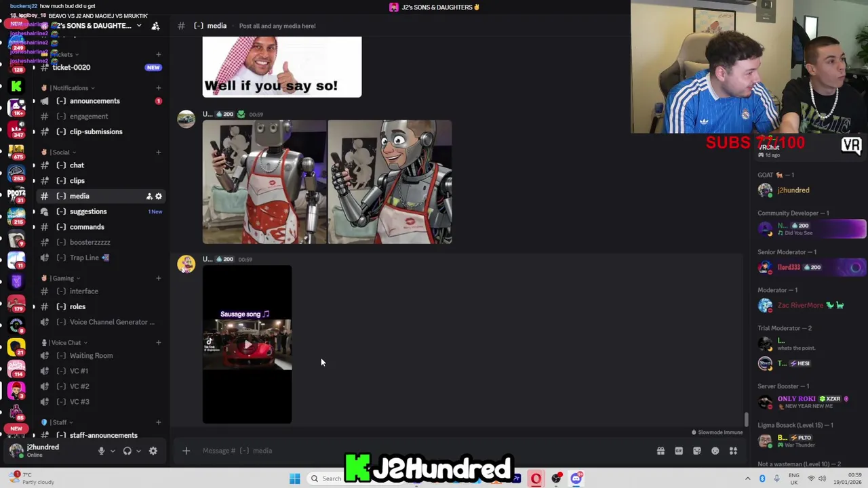Click the plus attachment button in message bar
This screenshot has width=868, height=488.
coord(186,451)
